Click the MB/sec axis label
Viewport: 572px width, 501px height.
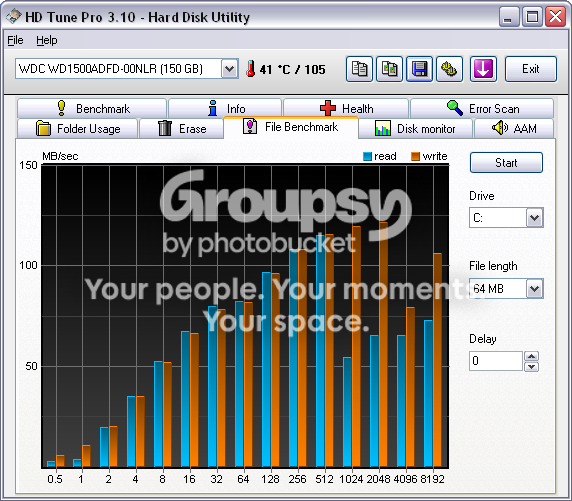(x=60, y=156)
